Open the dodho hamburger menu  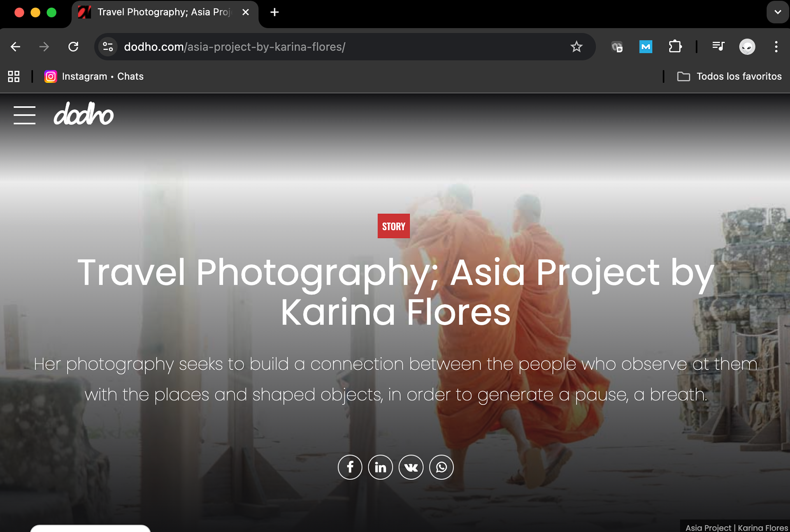[24, 115]
